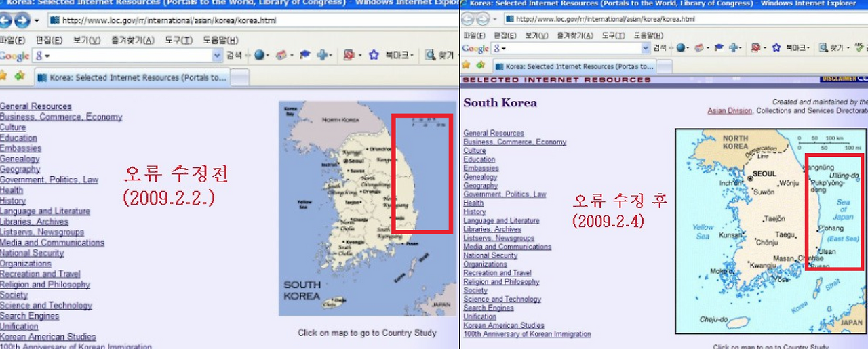Screen dimensions: 868x349
Task: Open recent pages dropdown in left window
Action: point(37,21)
